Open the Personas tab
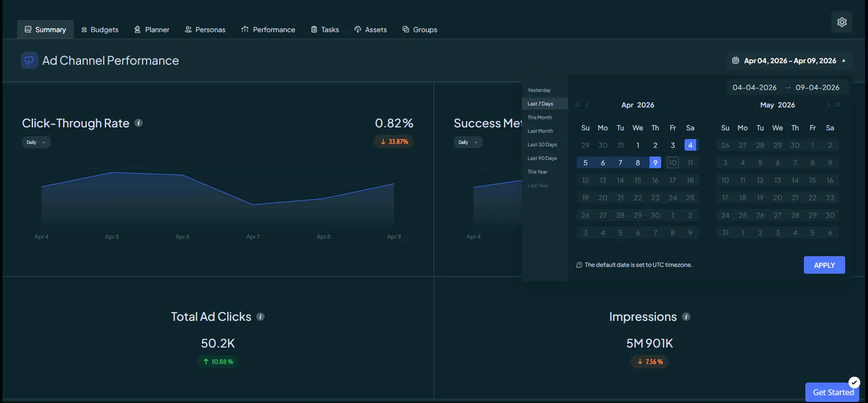This screenshot has width=868, height=403. [x=205, y=29]
